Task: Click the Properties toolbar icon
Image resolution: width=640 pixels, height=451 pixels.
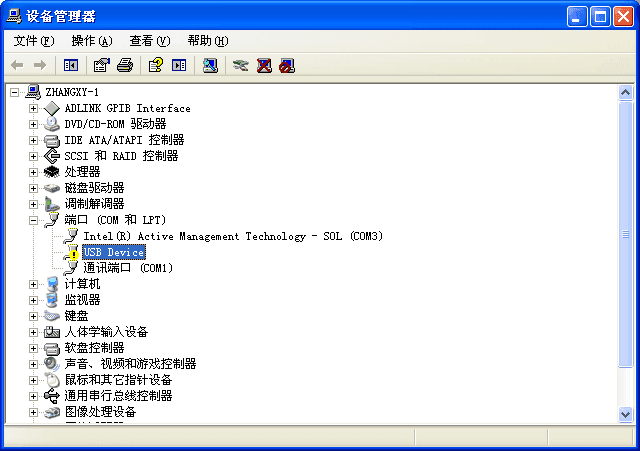Action: point(101,65)
